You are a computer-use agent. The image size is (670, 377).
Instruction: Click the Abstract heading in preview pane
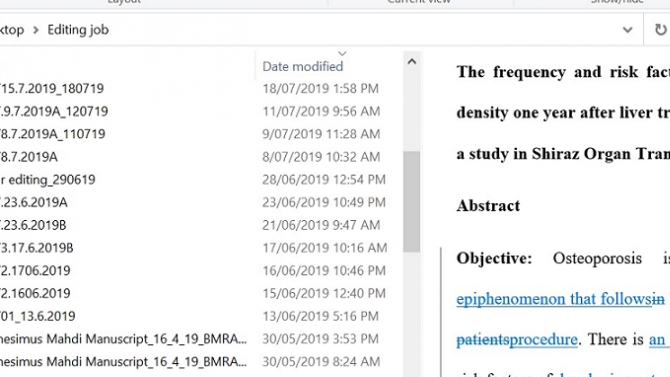click(x=488, y=206)
